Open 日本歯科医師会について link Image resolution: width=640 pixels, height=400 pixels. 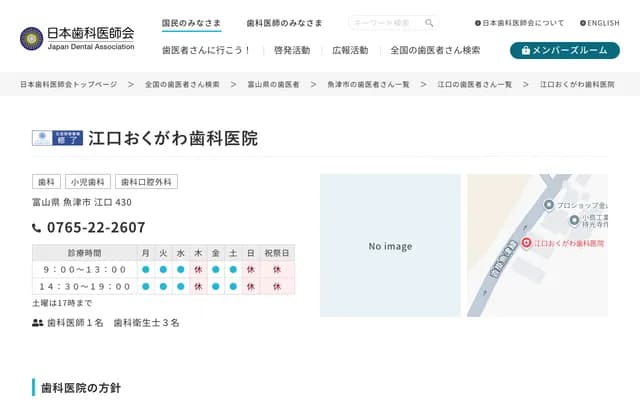point(519,22)
